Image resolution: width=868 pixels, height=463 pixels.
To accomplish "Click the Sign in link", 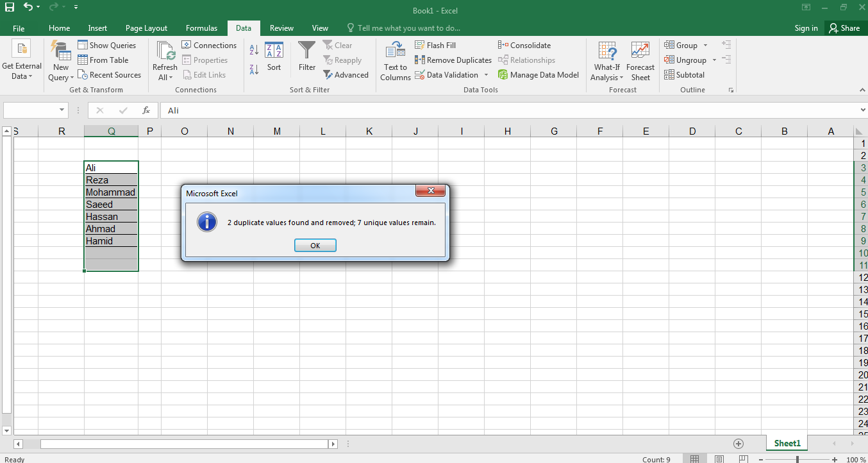I will pyautogui.click(x=806, y=28).
